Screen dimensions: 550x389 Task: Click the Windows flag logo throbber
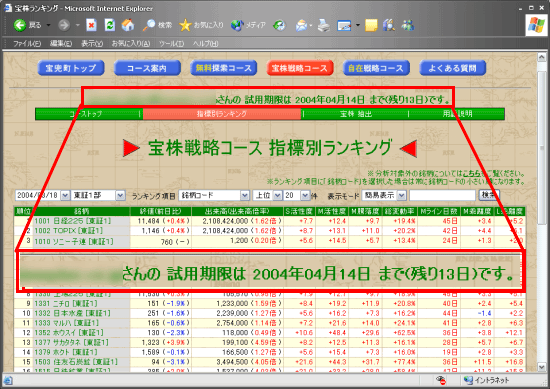pyautogui.click(x=536, y=25)
